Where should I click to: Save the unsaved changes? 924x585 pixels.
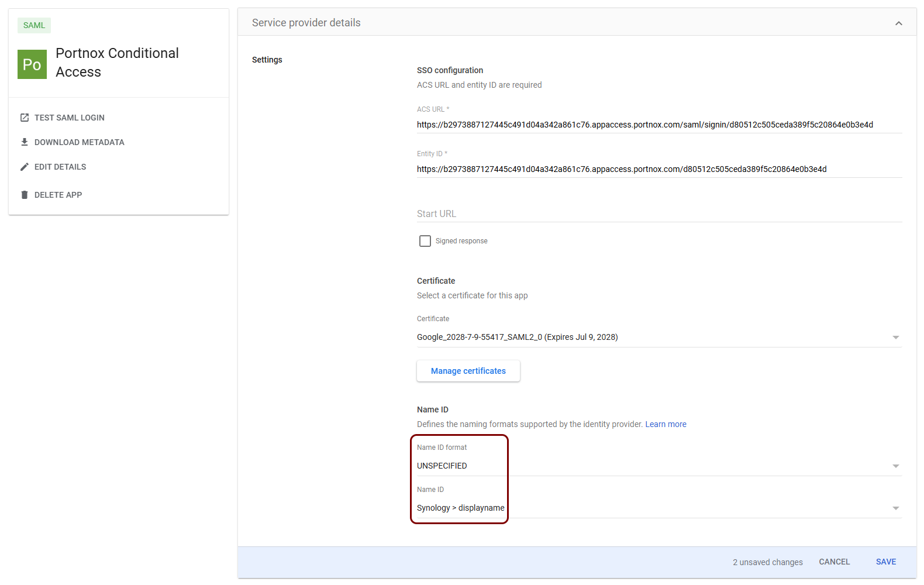click(885, 562)
